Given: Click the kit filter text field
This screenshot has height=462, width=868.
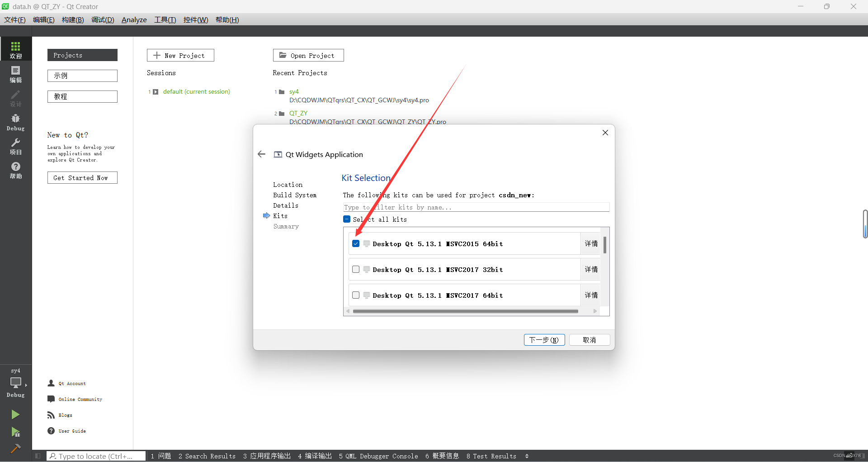Looking at the screenshot, I should click(476, 207).
